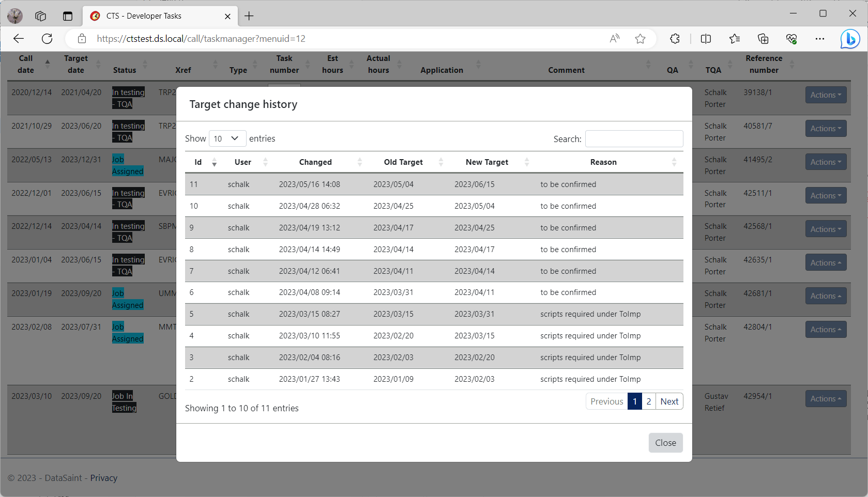Screen dimensions: 868x497
Task: Open a new browser tab
Action: pyautogui.click(x=249, y=16)
